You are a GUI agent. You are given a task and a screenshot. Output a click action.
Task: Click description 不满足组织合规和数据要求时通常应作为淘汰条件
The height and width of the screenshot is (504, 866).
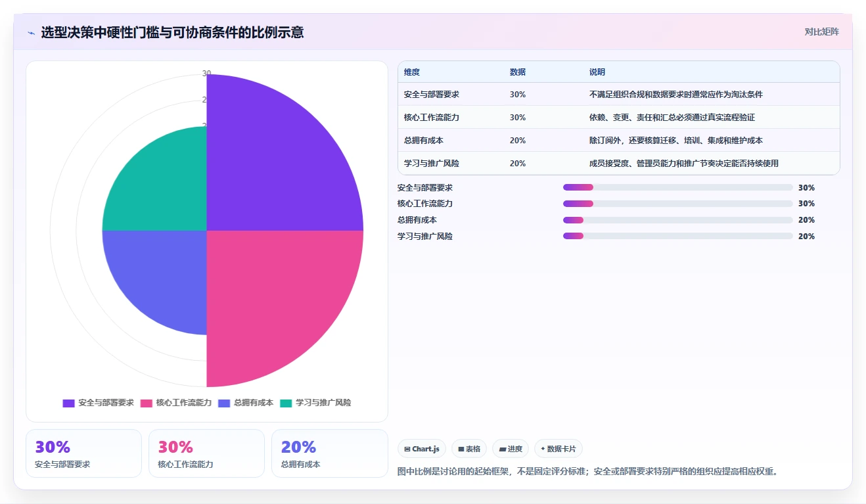(676, 95)
